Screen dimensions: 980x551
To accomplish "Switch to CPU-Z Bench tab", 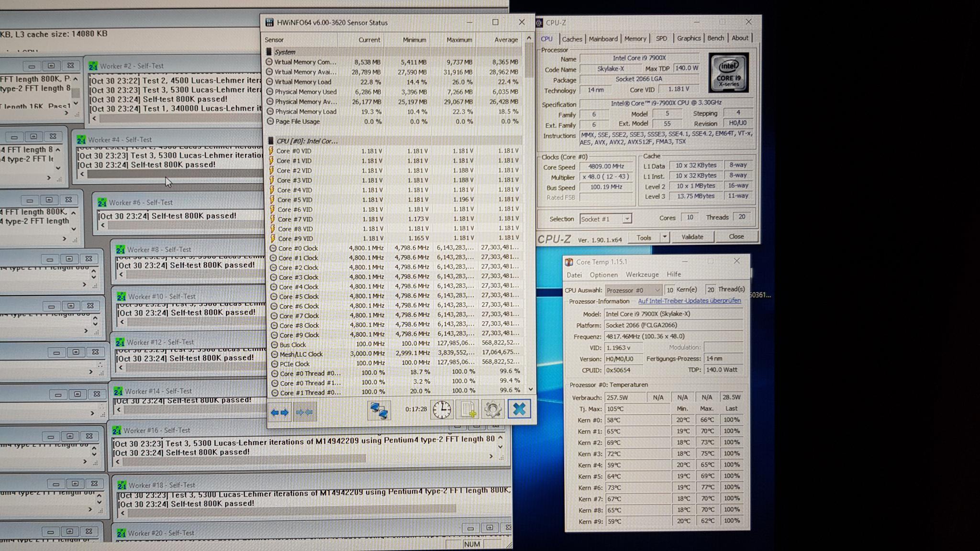I will 715,38.
